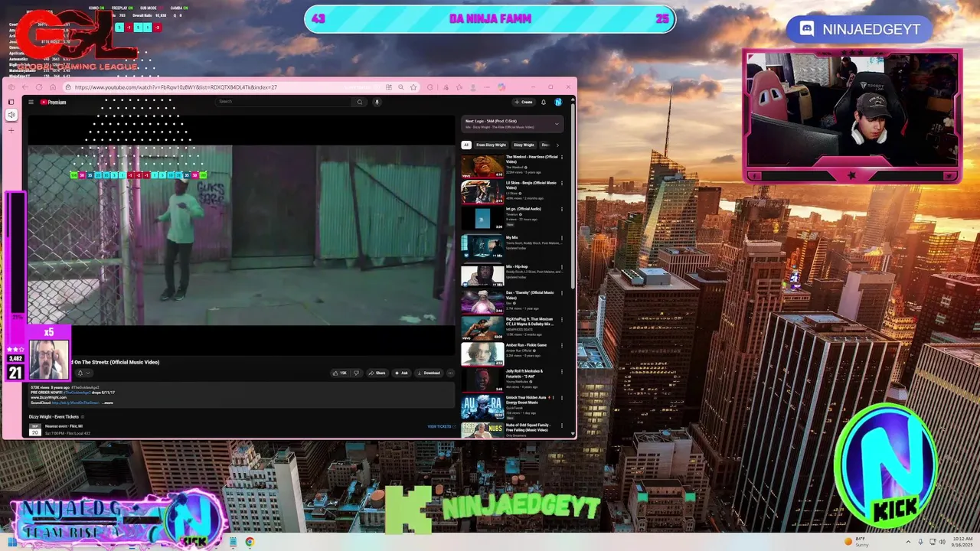This screenshot has height=551, width=980.
Task: Click the Ask button
Action: pos(401,373)
